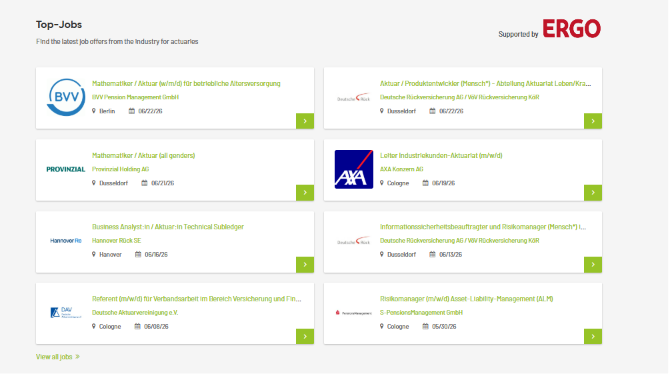
Task: Click the Supported by label
Action: pos(518,34)
